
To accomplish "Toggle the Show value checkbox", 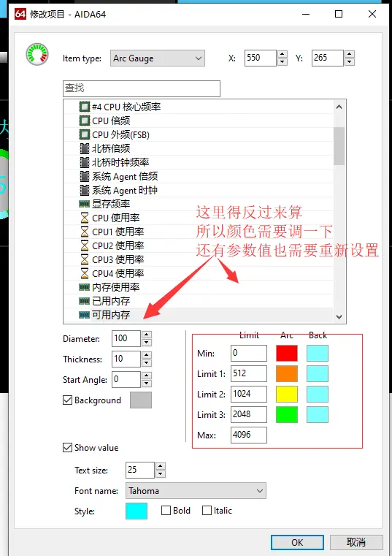I will (67, 447).
